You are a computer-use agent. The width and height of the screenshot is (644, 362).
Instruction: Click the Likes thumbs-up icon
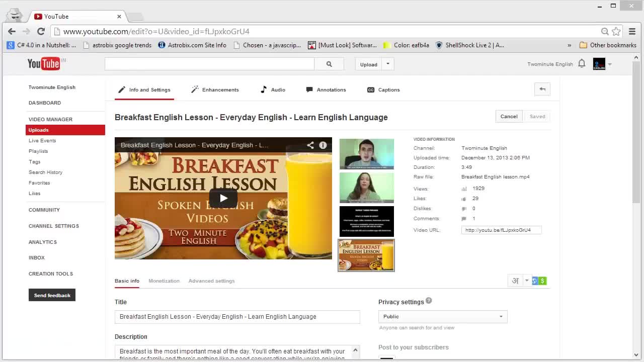464,199
